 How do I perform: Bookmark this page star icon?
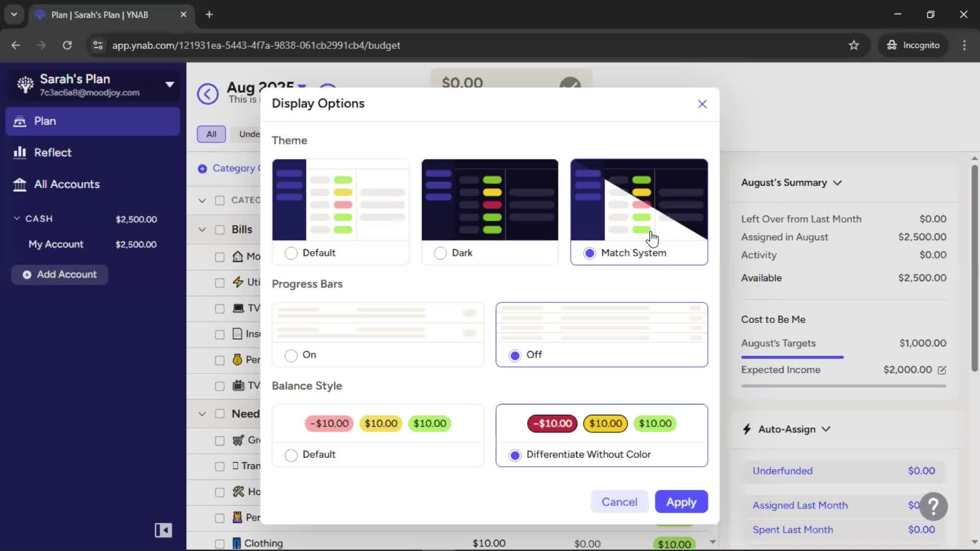[x=853, y=45]
